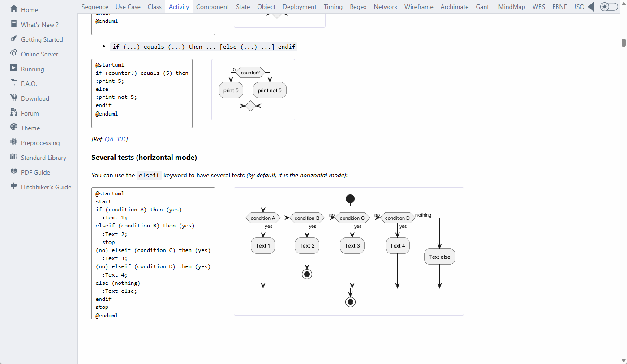
Task: Open Standard Library via its books icon
Action: (x=14, y=157)
